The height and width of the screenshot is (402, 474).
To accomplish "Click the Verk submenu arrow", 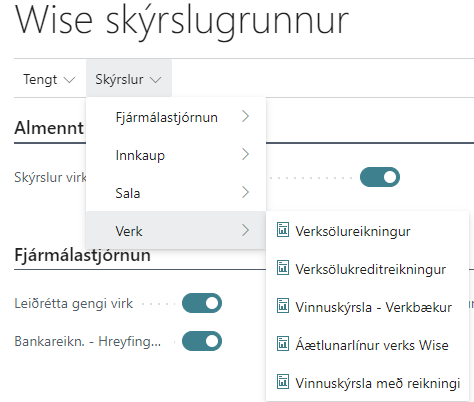I will click(x=245, y=230).
